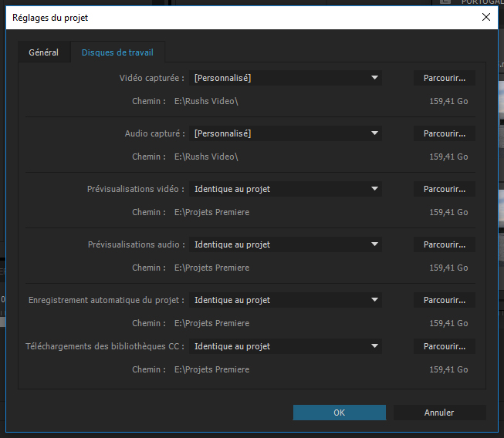The height and width of the screenshot is (438, 504).
Task: Cancel the dialog with Annuler
Action: click(x=439, y=413)
